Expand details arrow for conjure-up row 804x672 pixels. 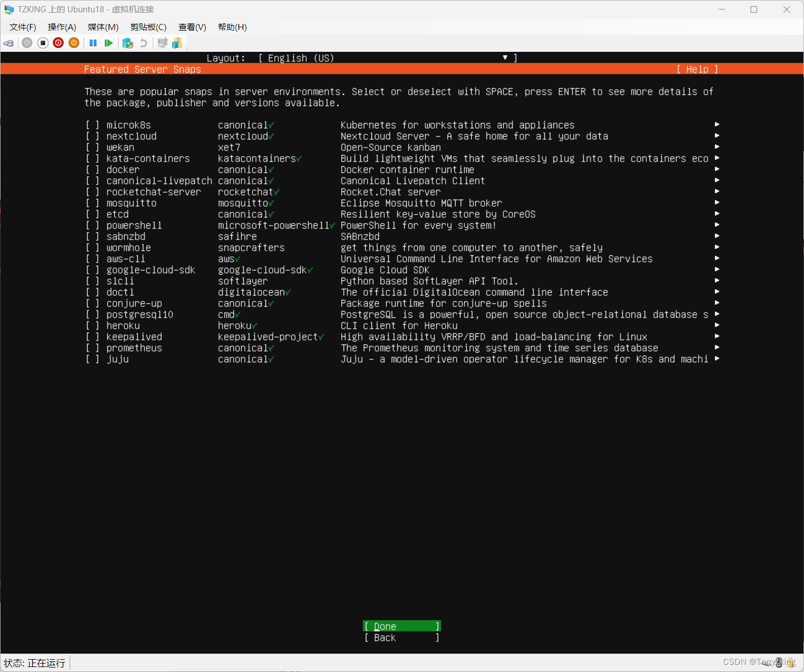[x=717, y=303]
